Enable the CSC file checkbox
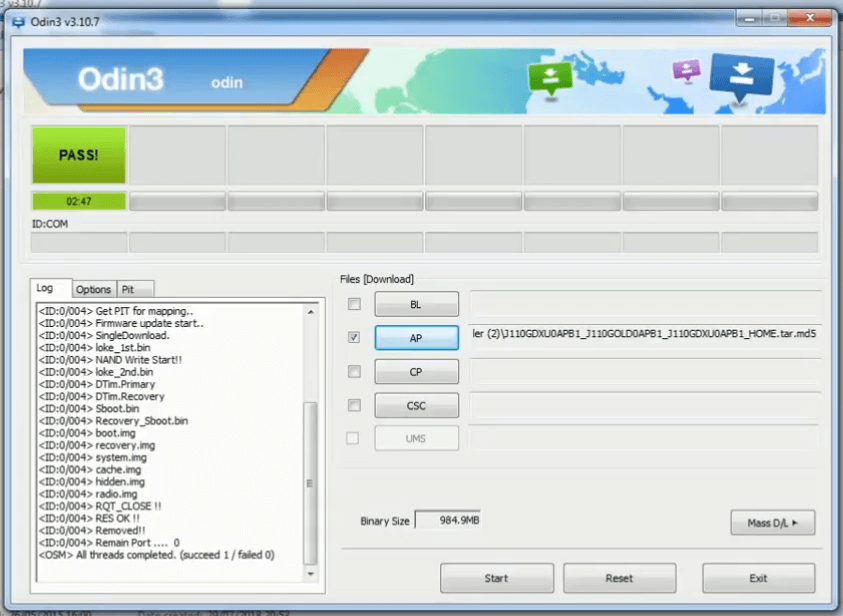 point(354,405)
